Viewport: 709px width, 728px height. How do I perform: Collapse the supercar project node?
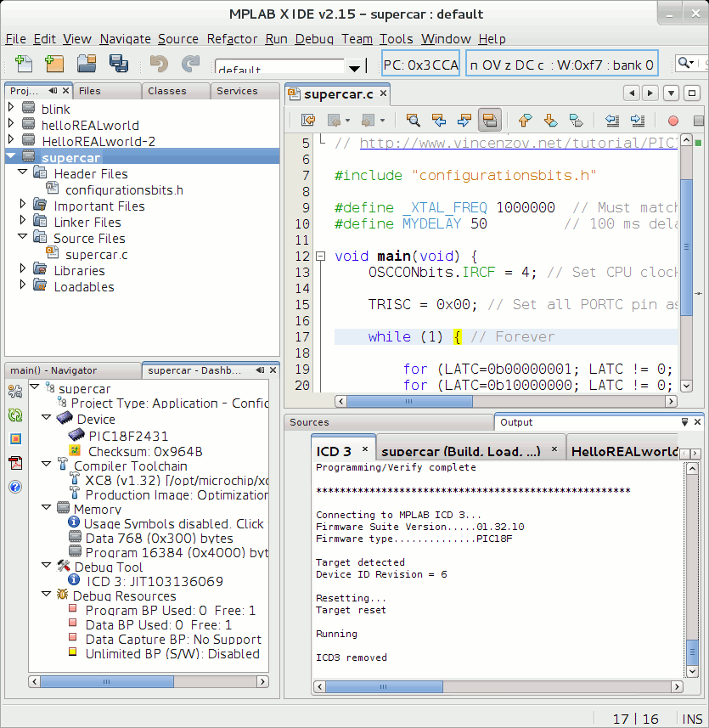click(x=11, y=155)
